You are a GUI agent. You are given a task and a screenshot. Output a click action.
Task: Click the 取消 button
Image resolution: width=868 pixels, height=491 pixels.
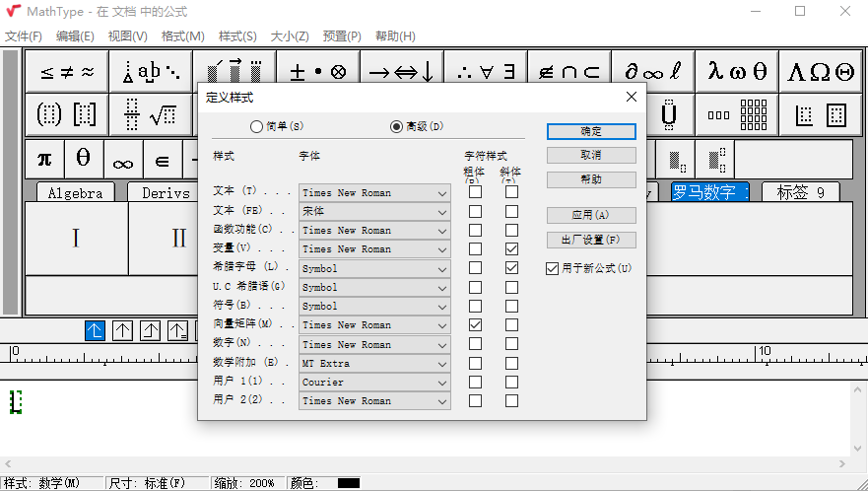point(591,156)
